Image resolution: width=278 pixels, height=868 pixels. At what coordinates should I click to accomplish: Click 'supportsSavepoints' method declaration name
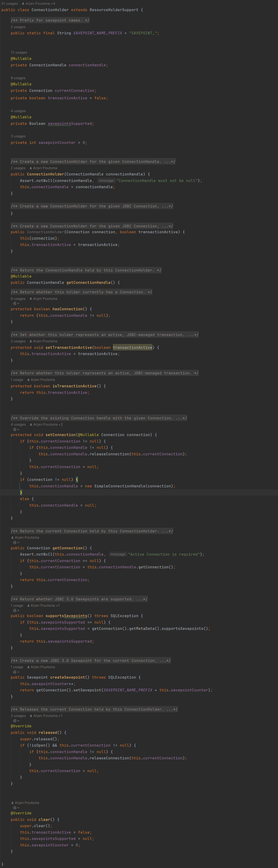66,616
